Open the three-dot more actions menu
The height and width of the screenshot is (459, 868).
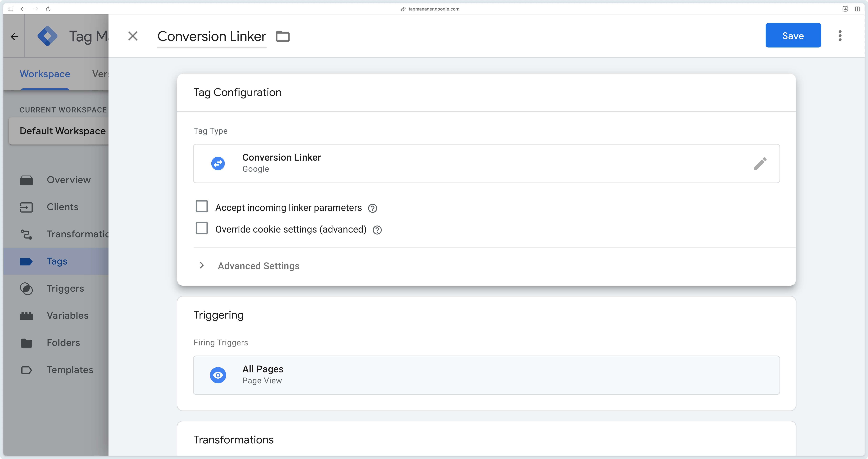tap(840, 35)
